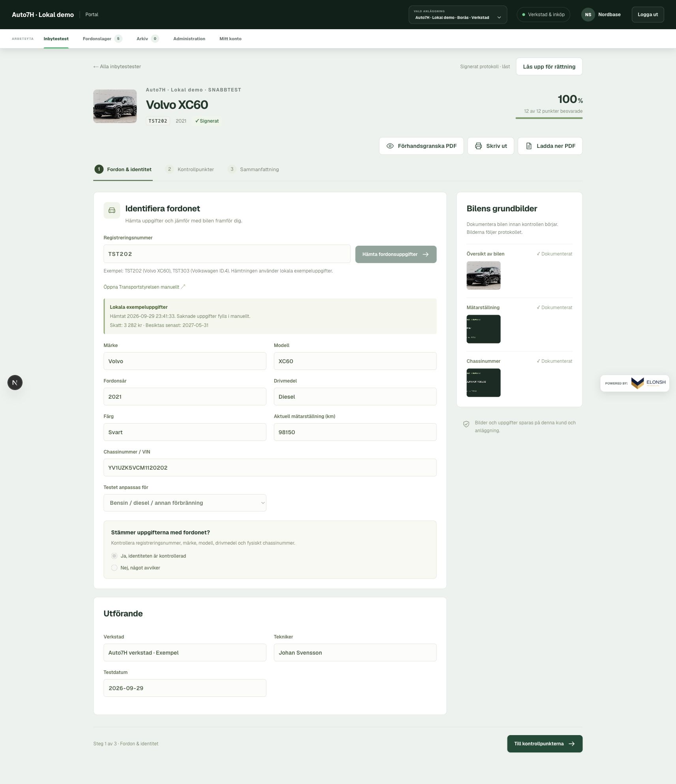Go to step 3 Sammanfattning

253,169
